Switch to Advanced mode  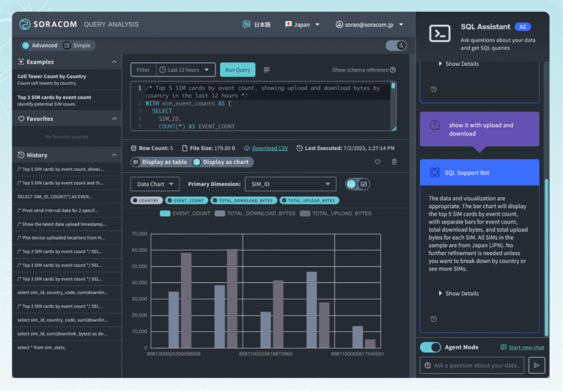[40, 45]
